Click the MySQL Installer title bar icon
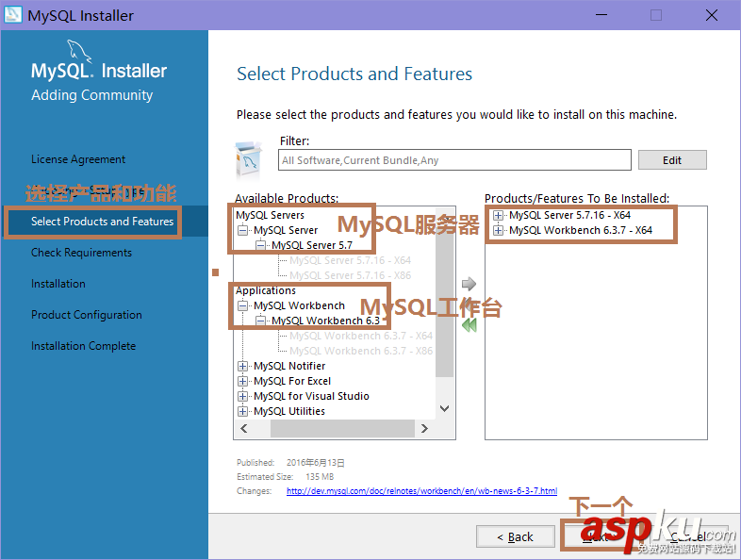 tap(13, 15)
